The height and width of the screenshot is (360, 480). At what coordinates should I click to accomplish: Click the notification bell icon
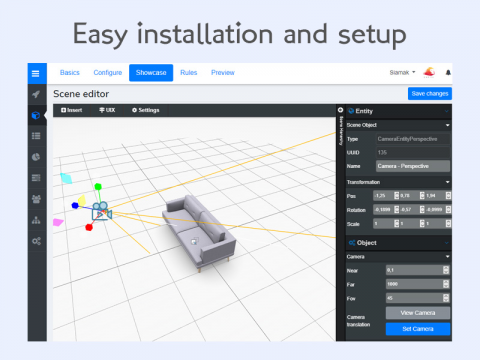coord(448,72)
